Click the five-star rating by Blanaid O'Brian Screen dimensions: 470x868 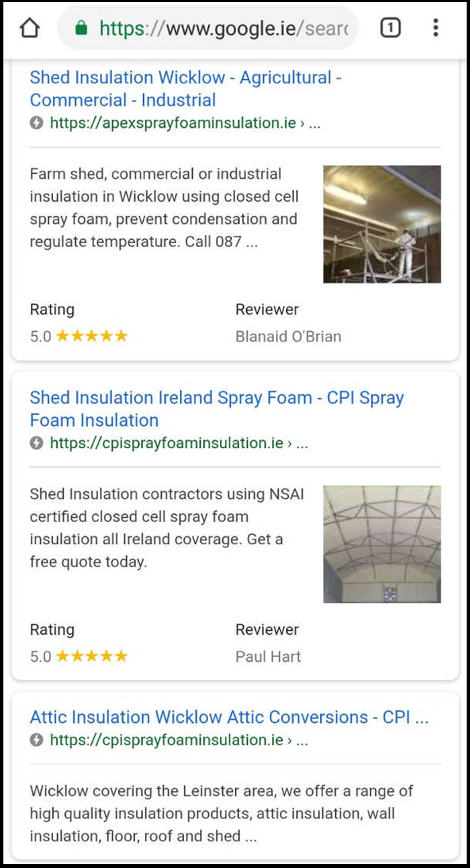tap(91, 336)
